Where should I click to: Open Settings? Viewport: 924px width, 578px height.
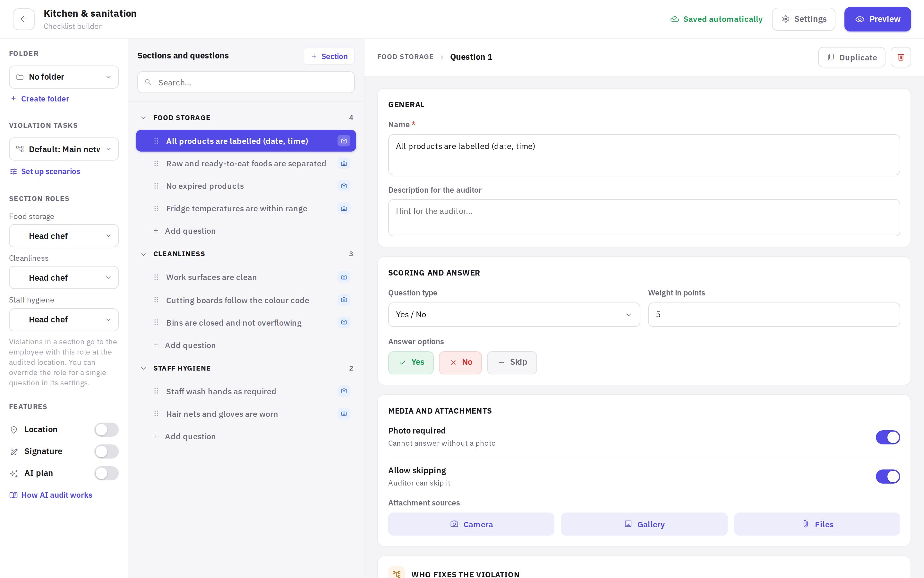pos(803,19)
